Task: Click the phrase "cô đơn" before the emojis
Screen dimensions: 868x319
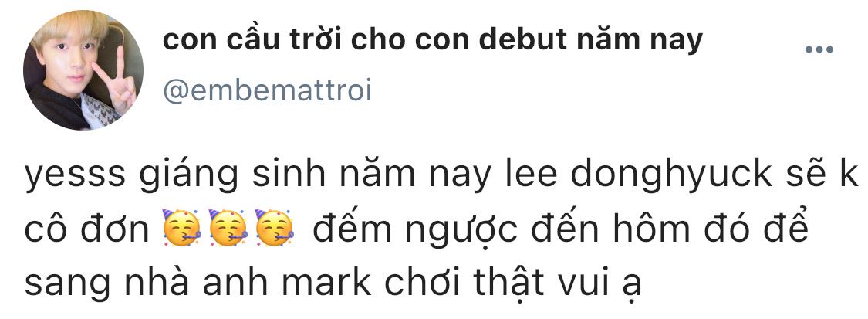Action: [x=86, y=229]
